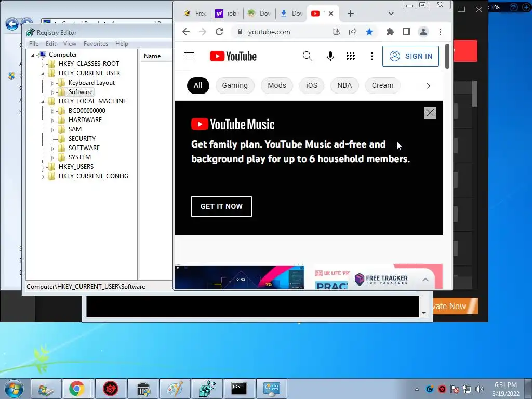The image size is (532, 399).
Task: Select the Cream filter chip
Action: coord(382,86)
